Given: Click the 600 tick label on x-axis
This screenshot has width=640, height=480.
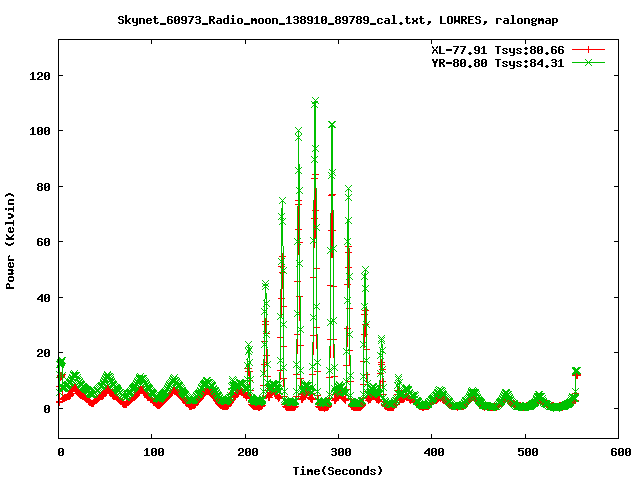Looking at the screenshot, I should click(x=618, y=453).
